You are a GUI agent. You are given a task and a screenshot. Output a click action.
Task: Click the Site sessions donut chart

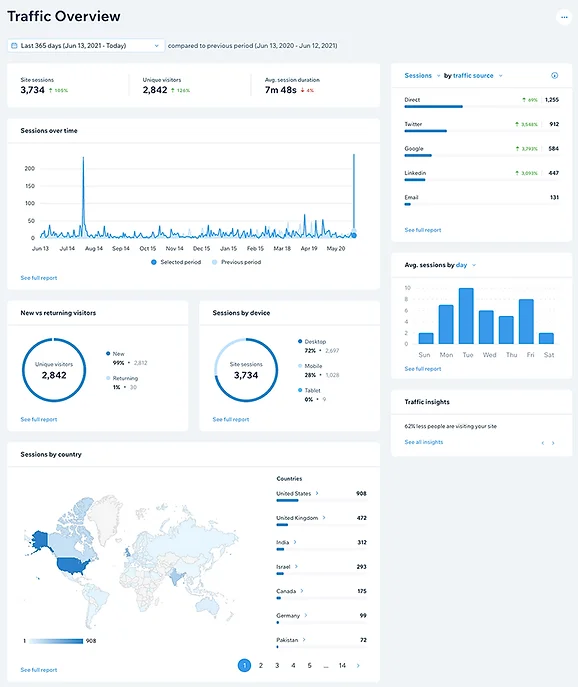point(246,370)
